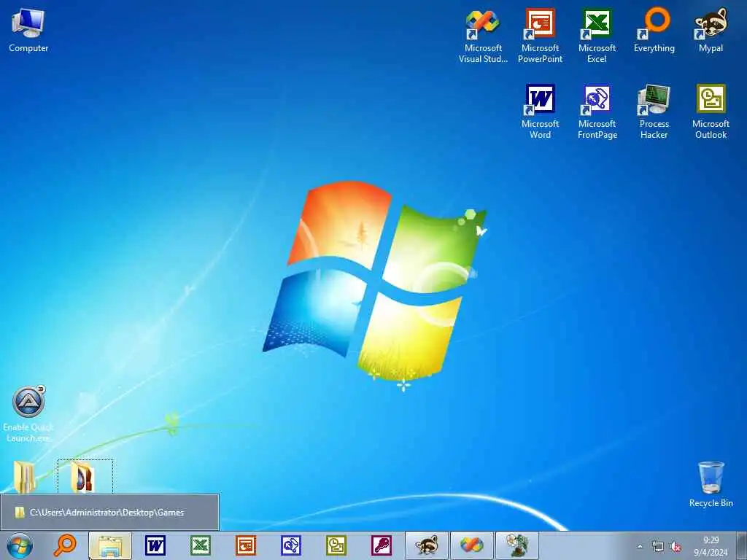This screenshot has height=560, width=747.
Task: Click the muted volume tray icon
Action: [675, 547]
